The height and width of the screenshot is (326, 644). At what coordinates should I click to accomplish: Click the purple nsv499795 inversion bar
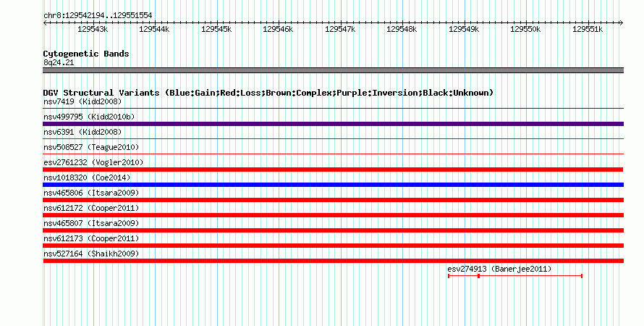(333, 124)
